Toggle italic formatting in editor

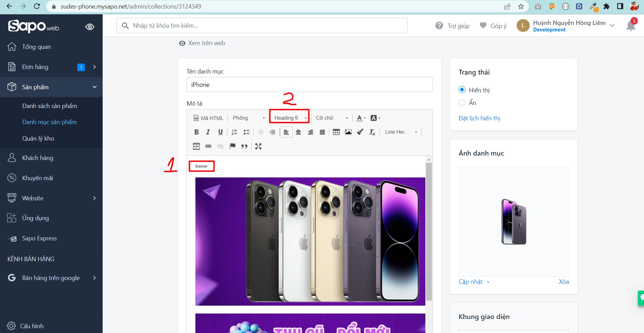tap(208, 132)
